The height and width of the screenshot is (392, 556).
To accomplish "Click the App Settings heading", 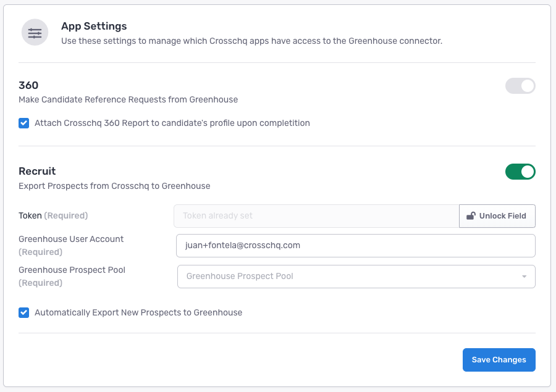I will click(x=94, y=26).
